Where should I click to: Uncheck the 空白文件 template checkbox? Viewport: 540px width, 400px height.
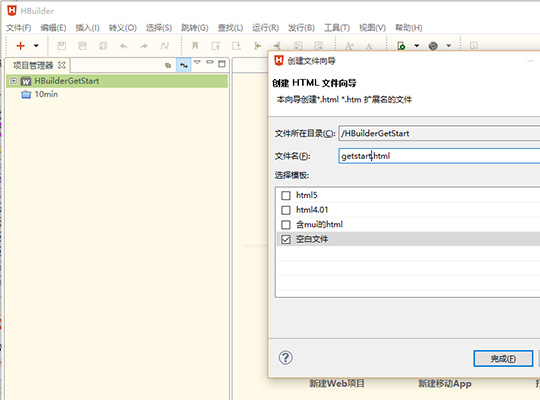[286, 239]
